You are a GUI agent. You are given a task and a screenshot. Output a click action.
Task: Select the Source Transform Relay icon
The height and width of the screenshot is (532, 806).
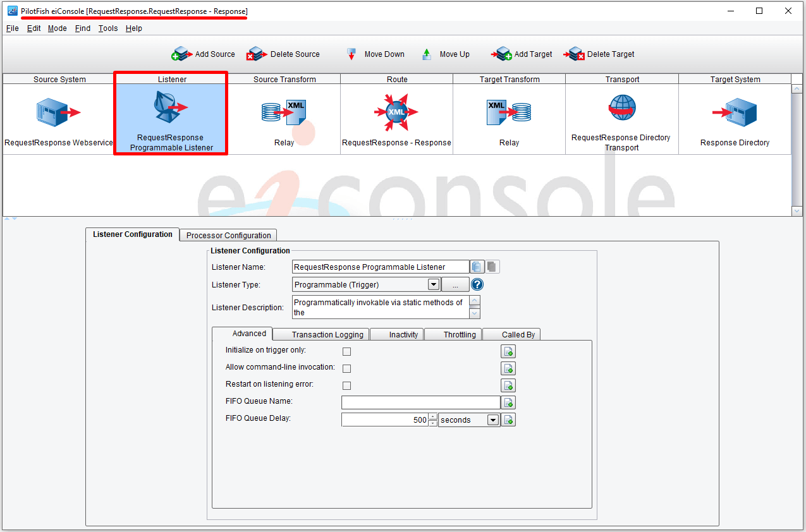284,112
